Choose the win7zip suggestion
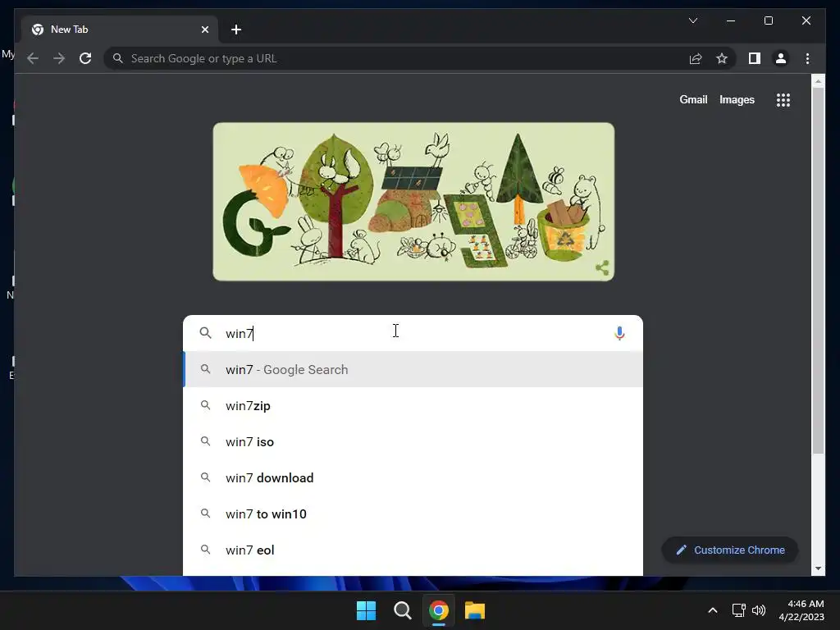Screen dimensions: 840x630 413,405
